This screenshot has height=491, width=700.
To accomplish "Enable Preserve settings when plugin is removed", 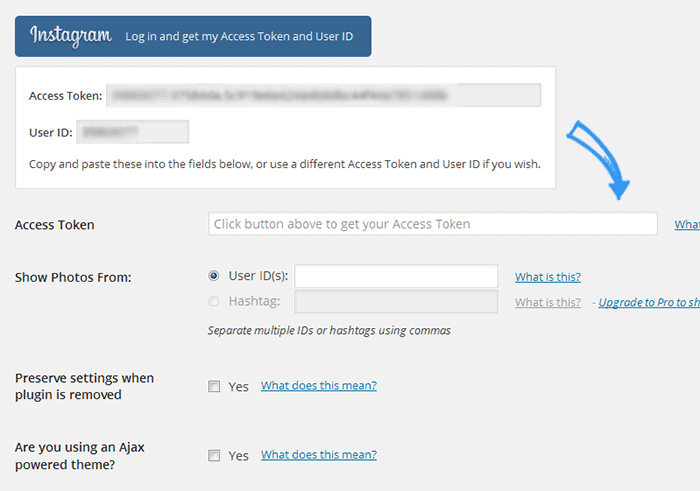I will click(x=214, y=386).
